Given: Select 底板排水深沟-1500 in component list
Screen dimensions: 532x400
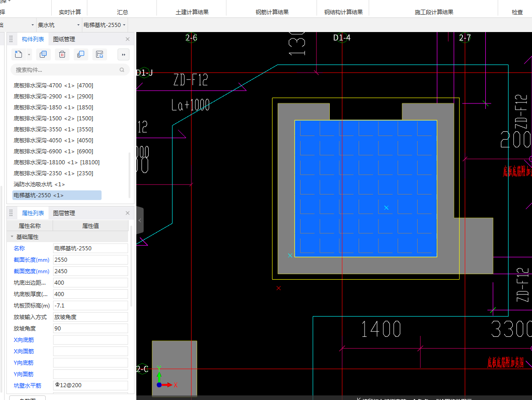Looking at the screenshot, I should click(53, 119).
